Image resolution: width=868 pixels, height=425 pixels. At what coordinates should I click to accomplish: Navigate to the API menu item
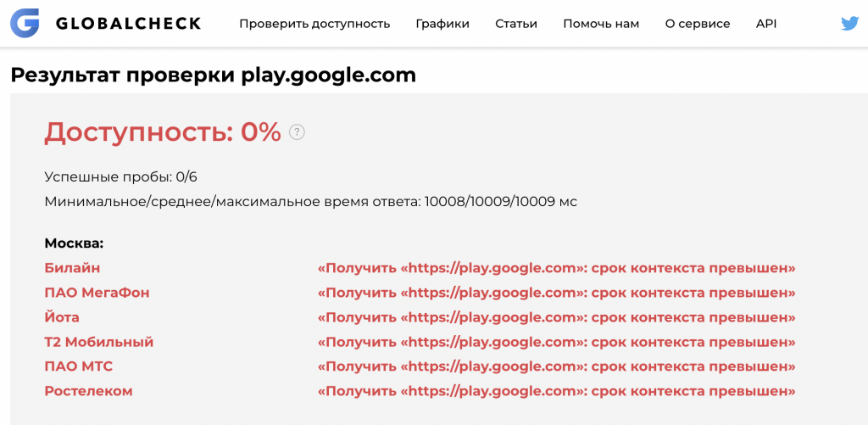[x=766, y=24]
